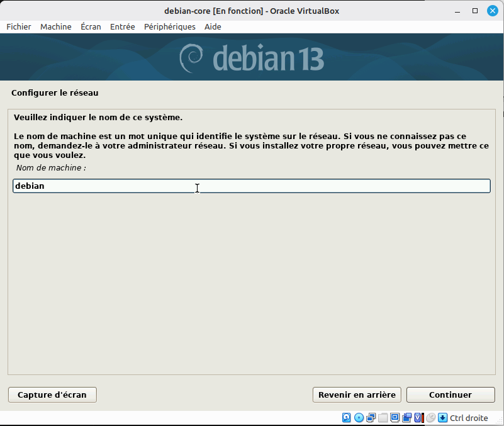Click the greyed-out icon left of the display icon
Screen dimensions: 504x426
pos(383,418)
